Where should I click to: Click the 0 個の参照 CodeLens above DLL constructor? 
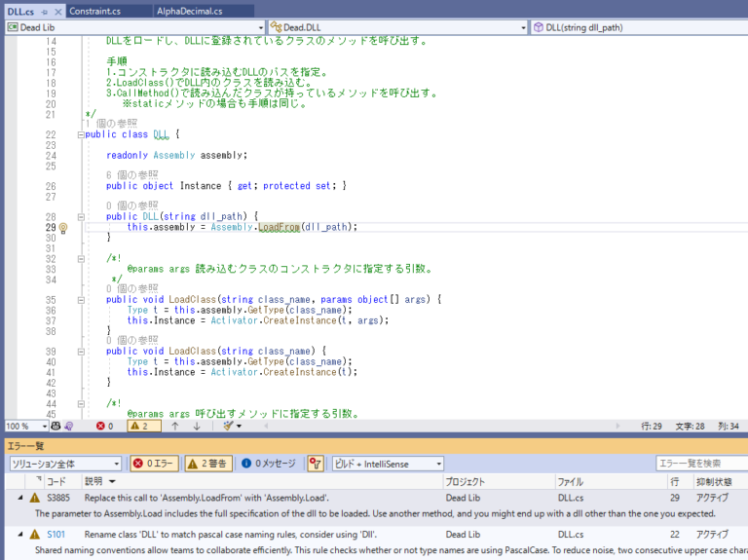(x=132, y=205)
